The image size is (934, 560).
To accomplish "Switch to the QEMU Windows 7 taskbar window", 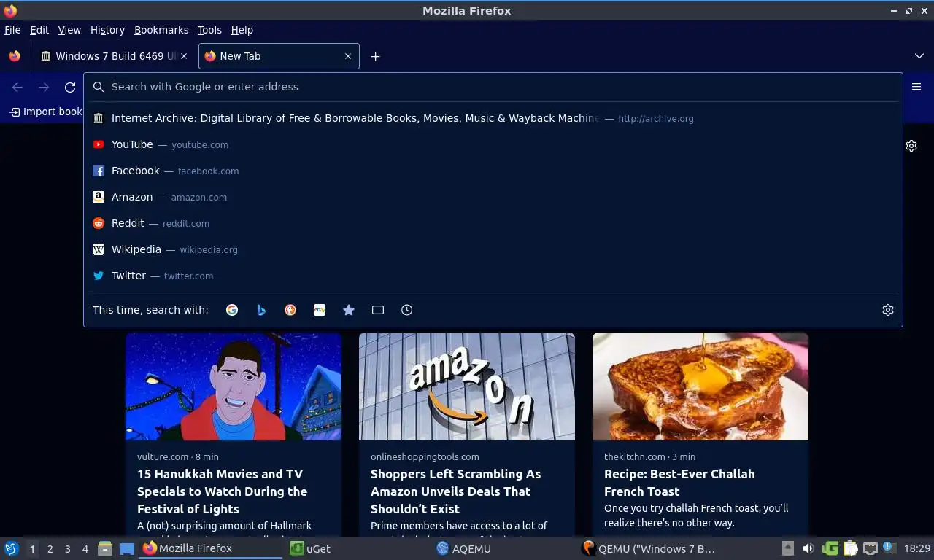I will [x=651, y=548].
